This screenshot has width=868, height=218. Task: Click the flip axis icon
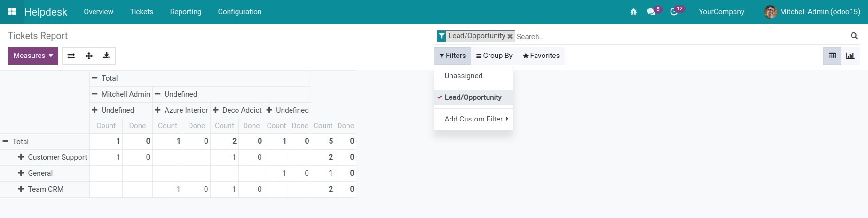click(71, 56)
